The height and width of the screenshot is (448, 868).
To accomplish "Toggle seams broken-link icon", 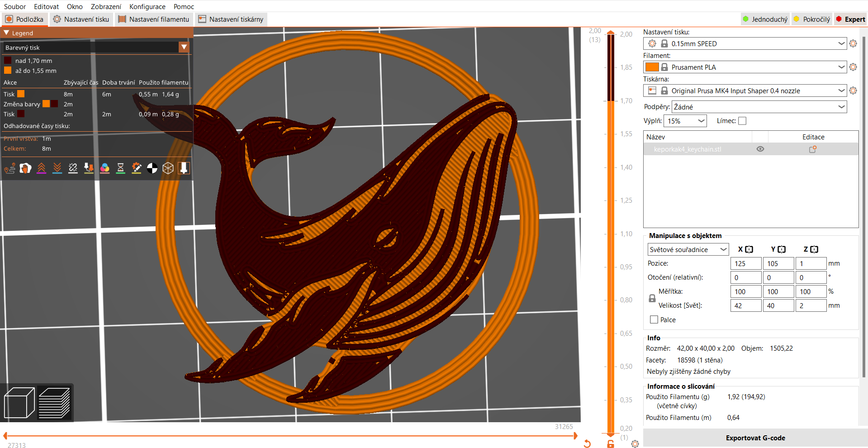I will click(x=73, y=168).
